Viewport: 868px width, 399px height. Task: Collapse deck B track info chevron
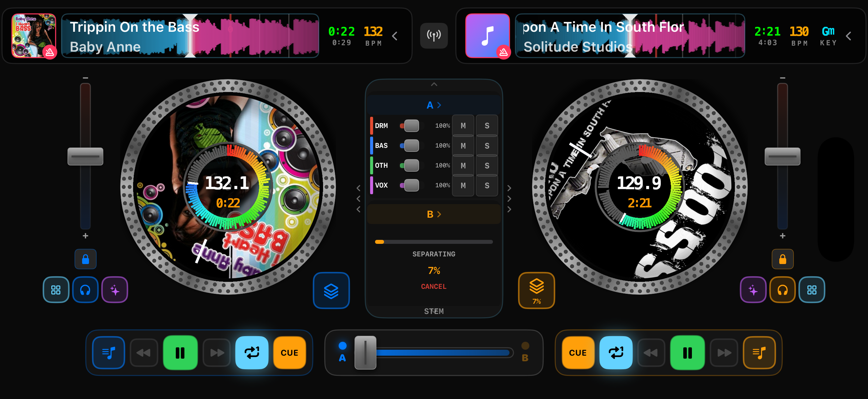(x=848, y=36)
